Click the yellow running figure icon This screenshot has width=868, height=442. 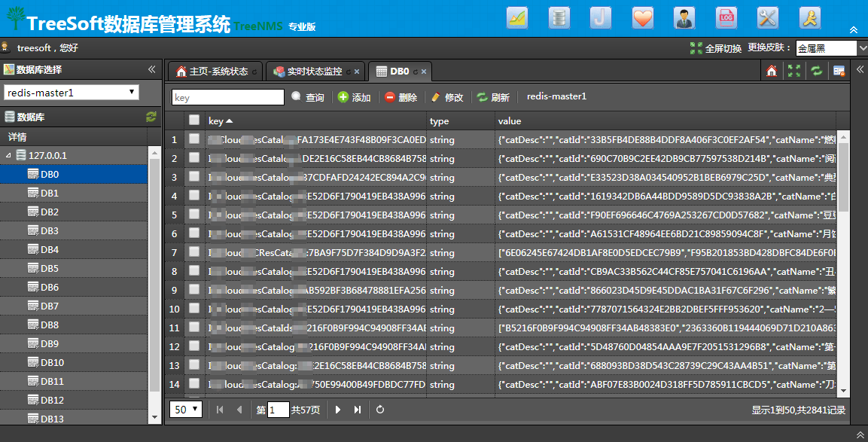pyautogui.click(x=810, y=18)
